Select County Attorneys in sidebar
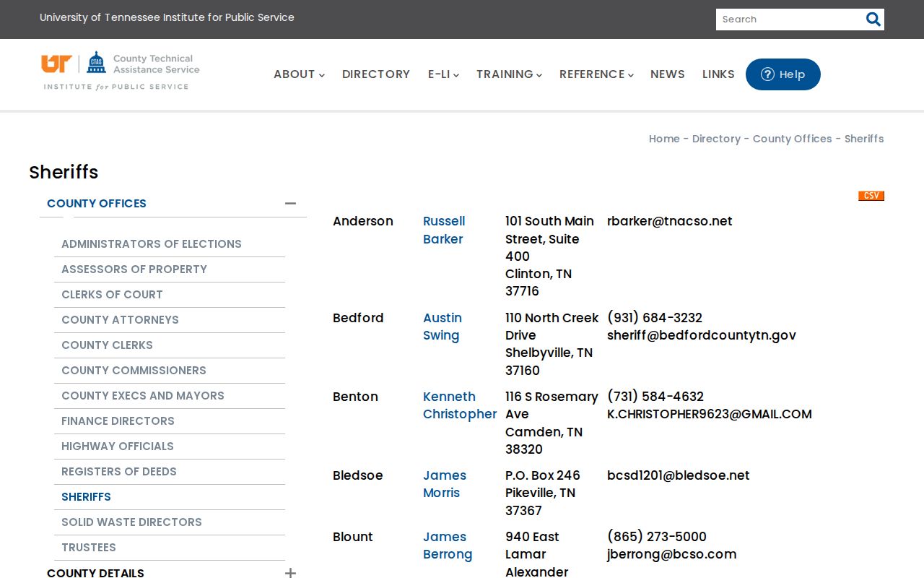The width and height of the screenshot is (924, 578). point(120,320)
